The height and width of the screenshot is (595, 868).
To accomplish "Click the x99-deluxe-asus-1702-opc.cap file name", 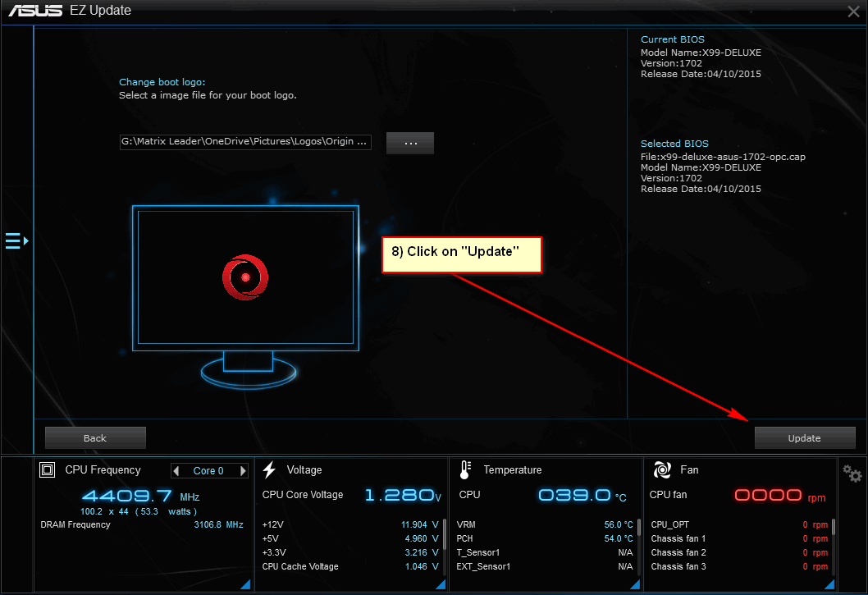I will coord(733,157).
